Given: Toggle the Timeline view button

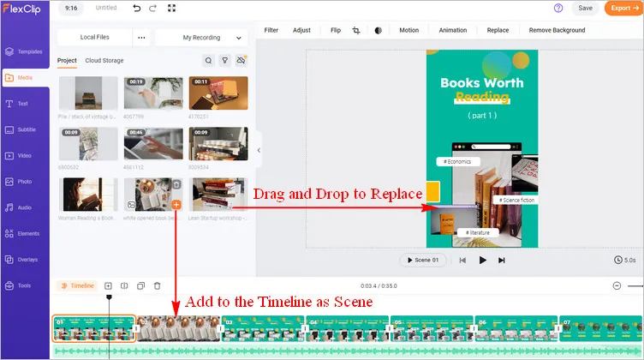Looking at the screenshot, I should pyautogui.click(x=78, y=285).
